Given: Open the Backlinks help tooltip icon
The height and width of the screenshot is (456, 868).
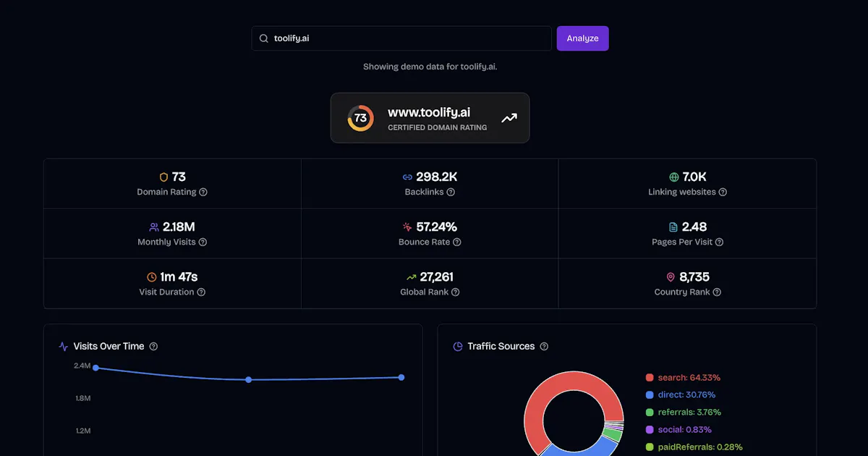Looking at the screenshot, I should point(451,193).
